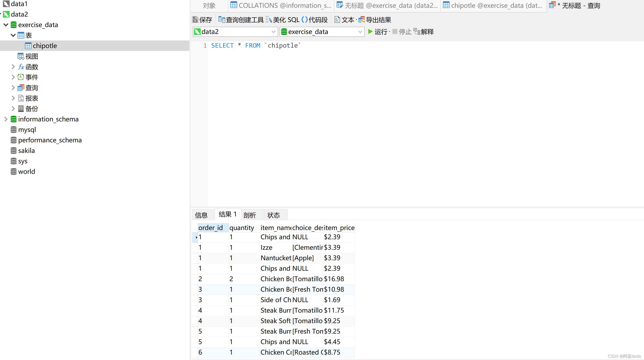
Task: Click the Export Result (导出结果) icon
Action: click(362, 19)
